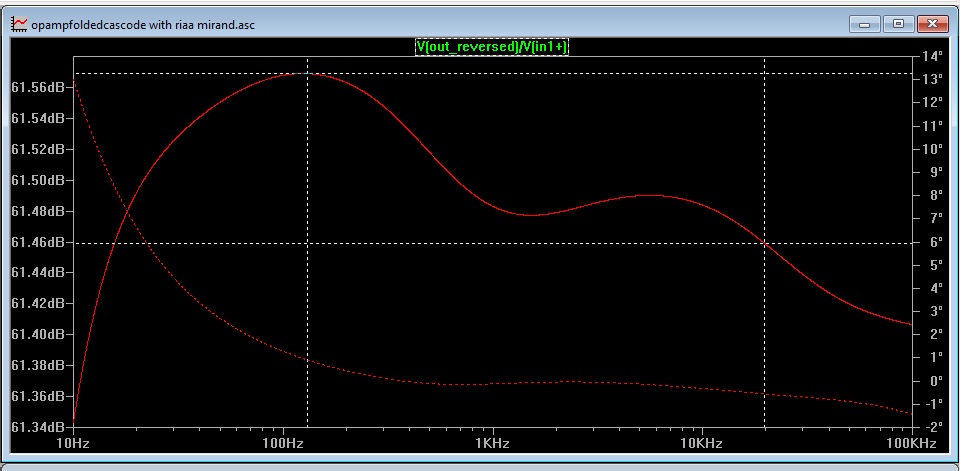
Task: Maximize the plot window
Action: point(898,25)
